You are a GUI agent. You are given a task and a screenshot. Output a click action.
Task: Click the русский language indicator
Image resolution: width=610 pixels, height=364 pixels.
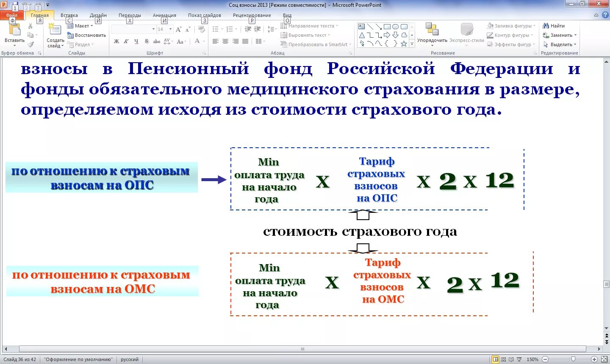click(130, 359)
